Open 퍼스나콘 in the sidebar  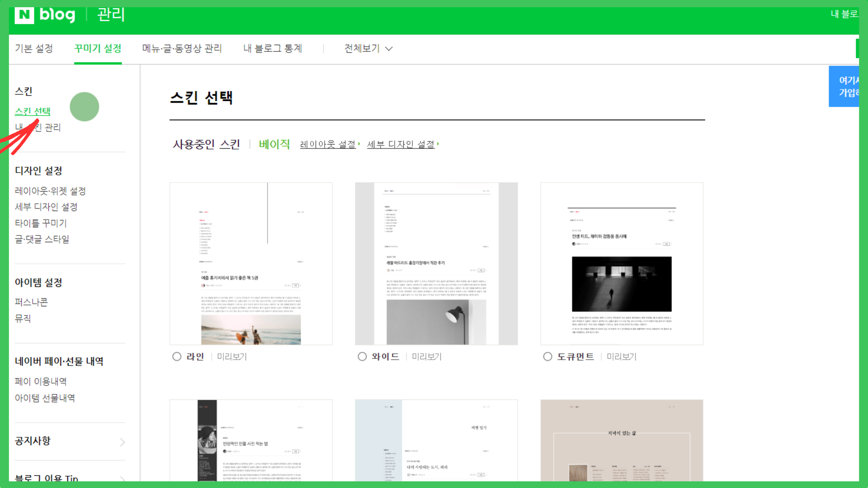[x=31, y=302]
